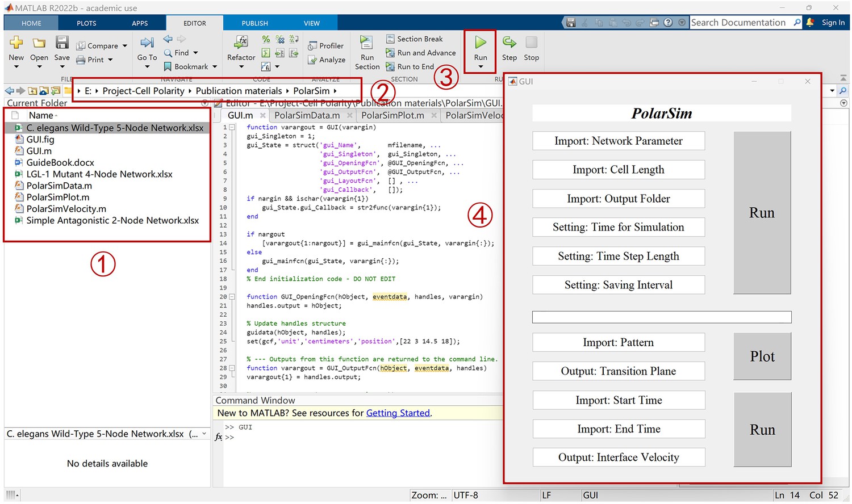This screenshot has width=852, height=504.
Task: Click the Stop icon
Action: coord(531,43)
